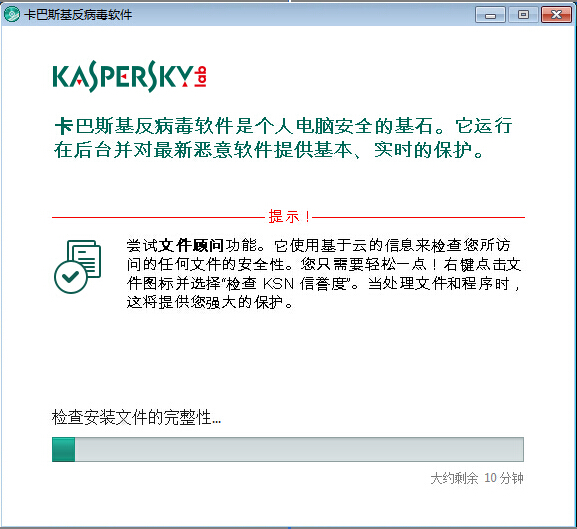Click the status text 检查安装文件的完整性...
This screenshot has width=577, height=529.
137,417
